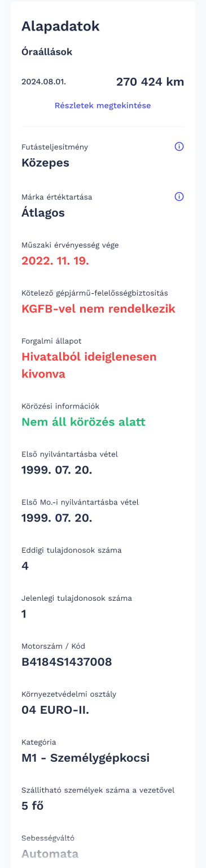The width and height of the screenshot is (206, 868).
Task: Open info icon next to Márka értéktartása
Action: click(179, 197)
